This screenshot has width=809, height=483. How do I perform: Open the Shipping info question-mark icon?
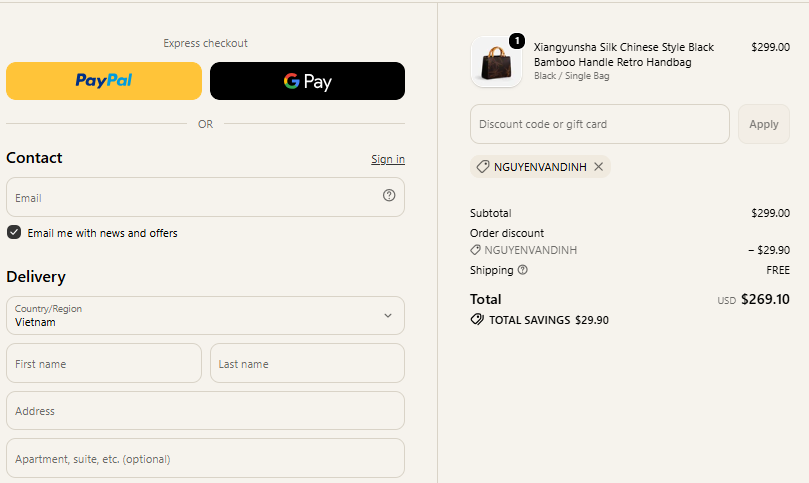(x=523, y=270)
